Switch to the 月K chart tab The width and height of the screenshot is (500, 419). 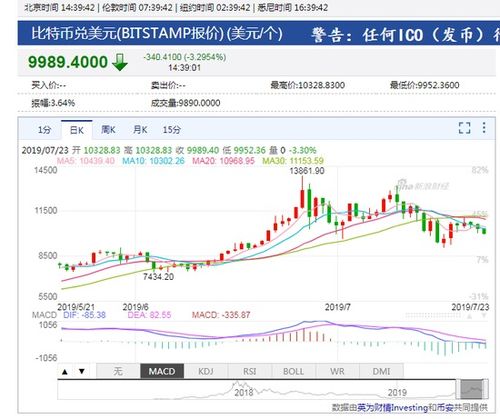coord(140,130)
